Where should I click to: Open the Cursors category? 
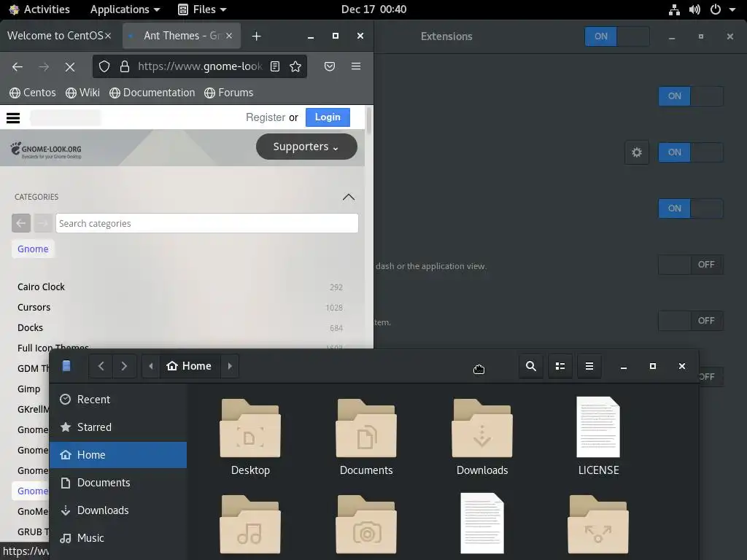tap(34, 308)
